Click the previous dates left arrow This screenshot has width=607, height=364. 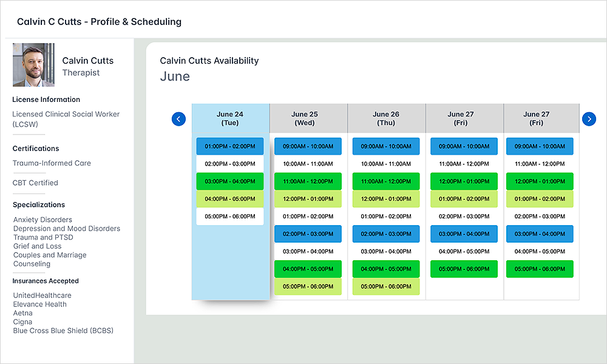click(x=178, y=119)
